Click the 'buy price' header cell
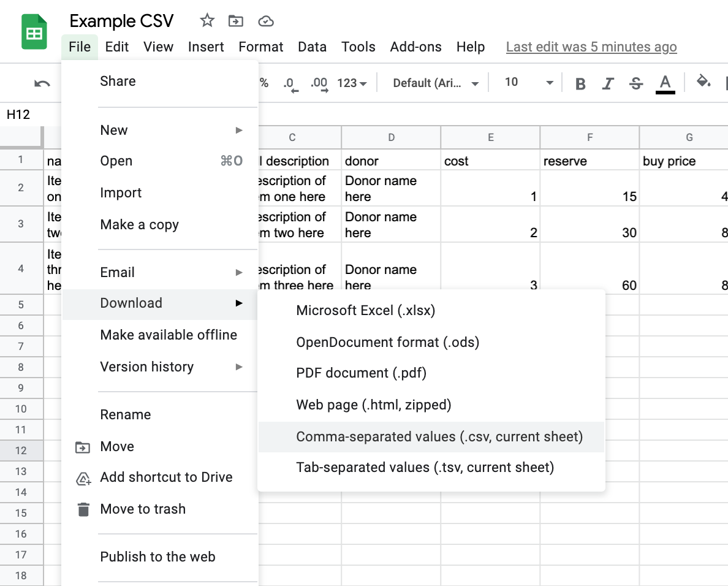This screenshot has width=728, height=586. pyautogui.click(x=684, y=161)
